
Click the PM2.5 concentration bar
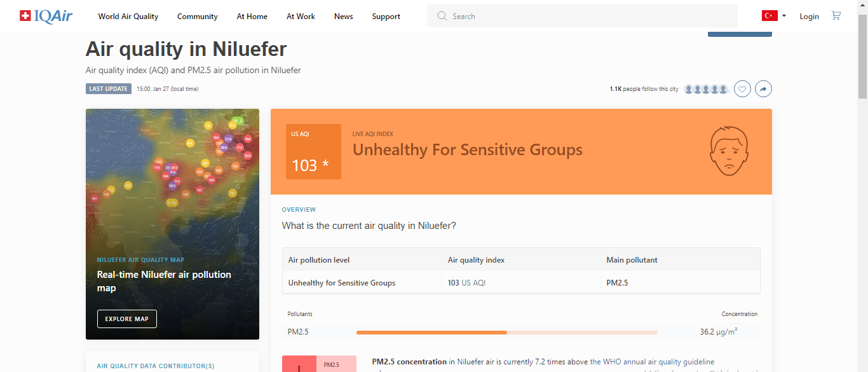point(506,332)
